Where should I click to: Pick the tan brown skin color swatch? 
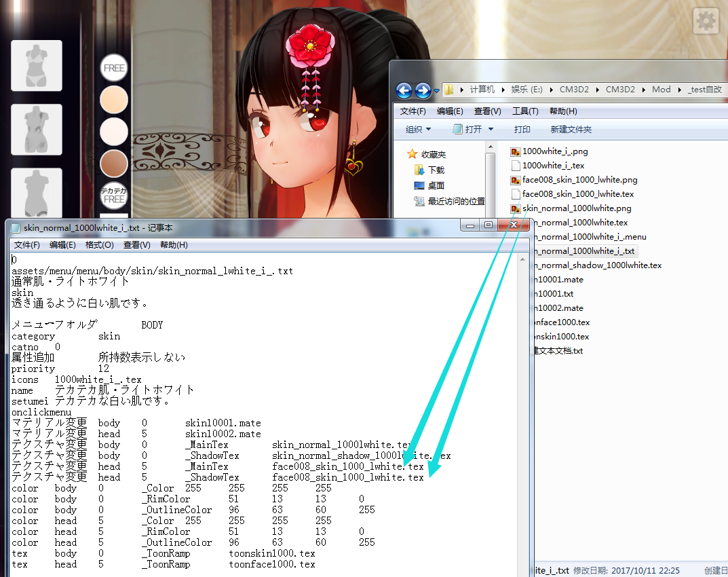coord(114,164)
